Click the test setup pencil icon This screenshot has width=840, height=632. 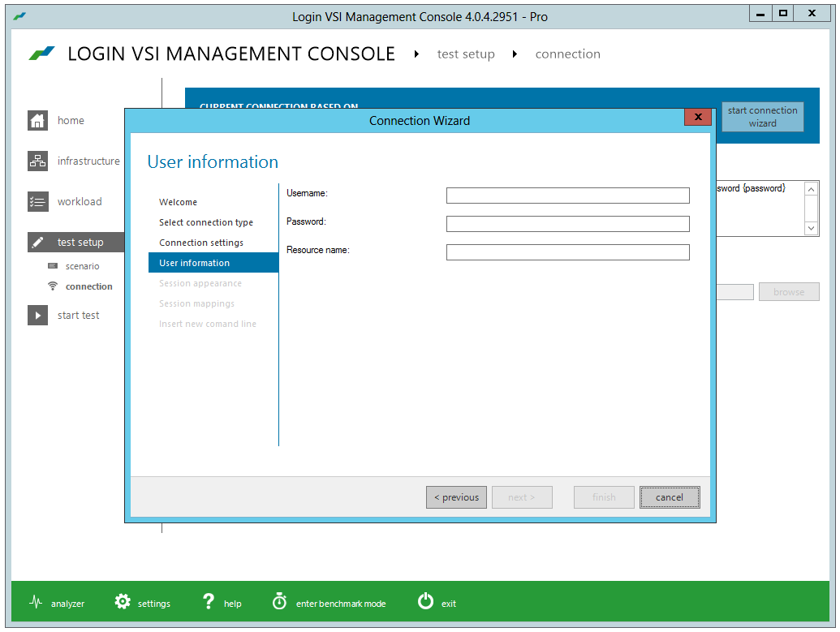point(37,242)
